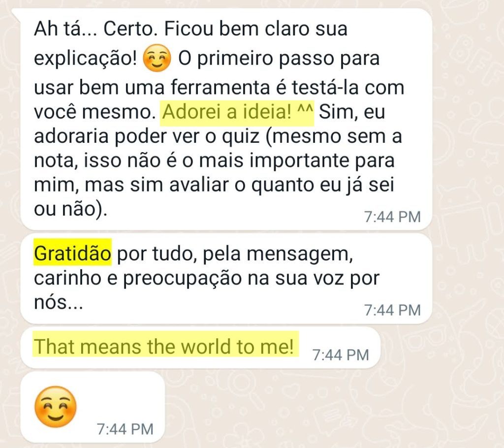
Task: Select the highlighted "Adorei a ideia! ^^" text
Action: pos(237,112)
